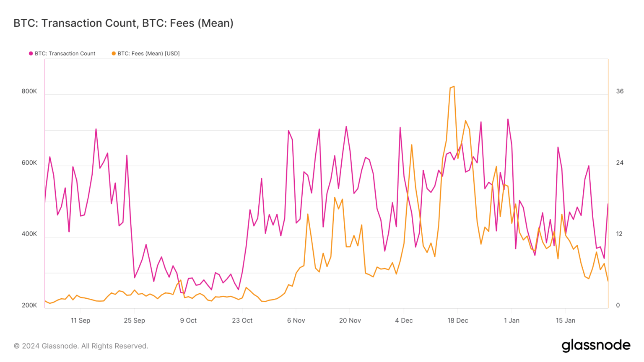
Task: Select the 6 Nov date label
Action: click(296, 321)
